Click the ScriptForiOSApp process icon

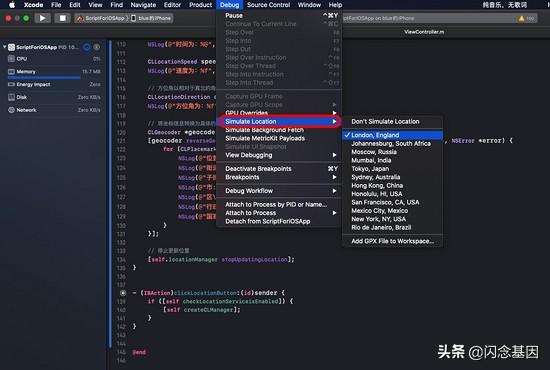(12, 47)
